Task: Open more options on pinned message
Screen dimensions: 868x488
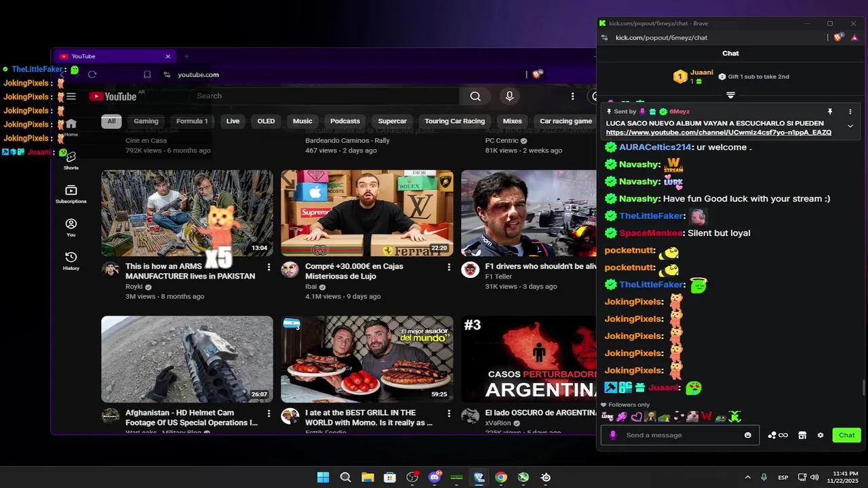Action: tap(850, 111)
